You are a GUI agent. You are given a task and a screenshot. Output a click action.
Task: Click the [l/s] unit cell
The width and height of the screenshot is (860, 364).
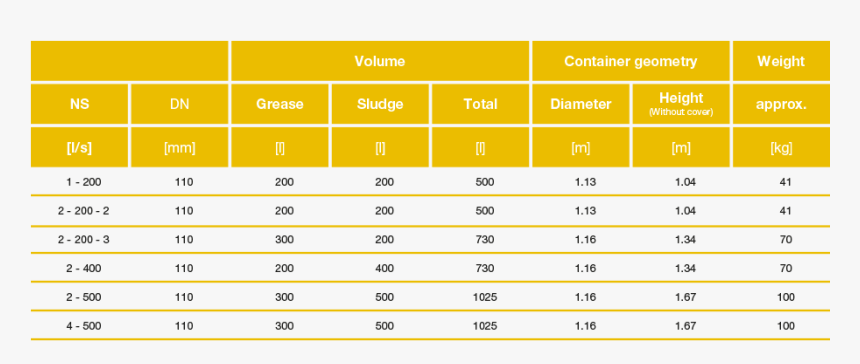(80, 147)
